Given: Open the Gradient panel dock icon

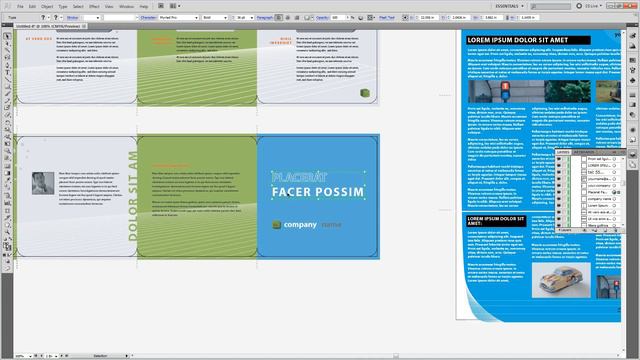Looking at the screenshot, I should point(632,105).
